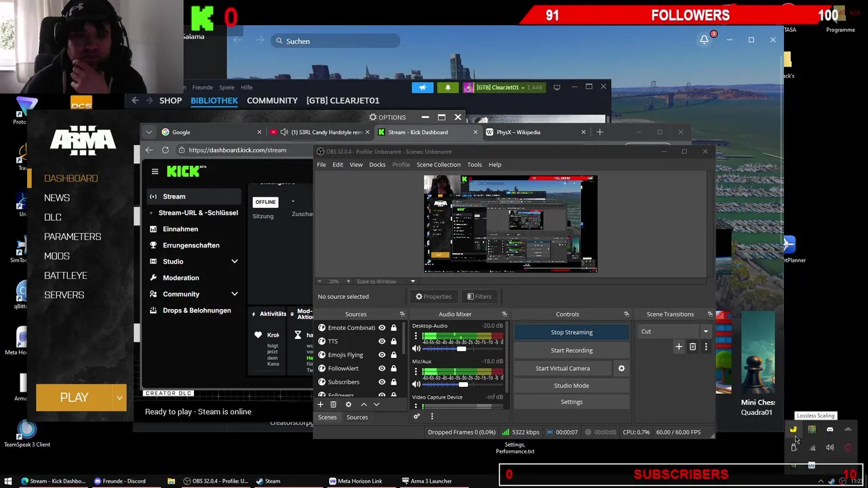Open the OBS Edit menu
Image resolution: width=868 pixels, height=488 pixels.
tap(337, 165)
